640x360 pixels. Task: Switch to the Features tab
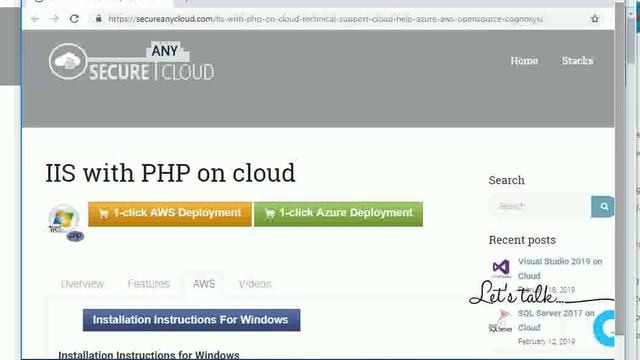[x=149, y=284]
